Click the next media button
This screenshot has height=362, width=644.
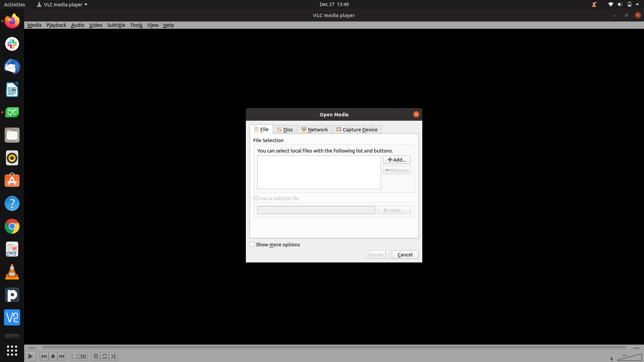click(x=62, y=356)
